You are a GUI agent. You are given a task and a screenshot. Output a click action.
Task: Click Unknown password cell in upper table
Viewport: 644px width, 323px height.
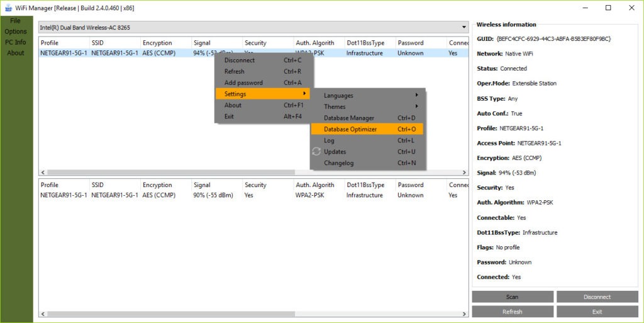click(x=410, y=53)
